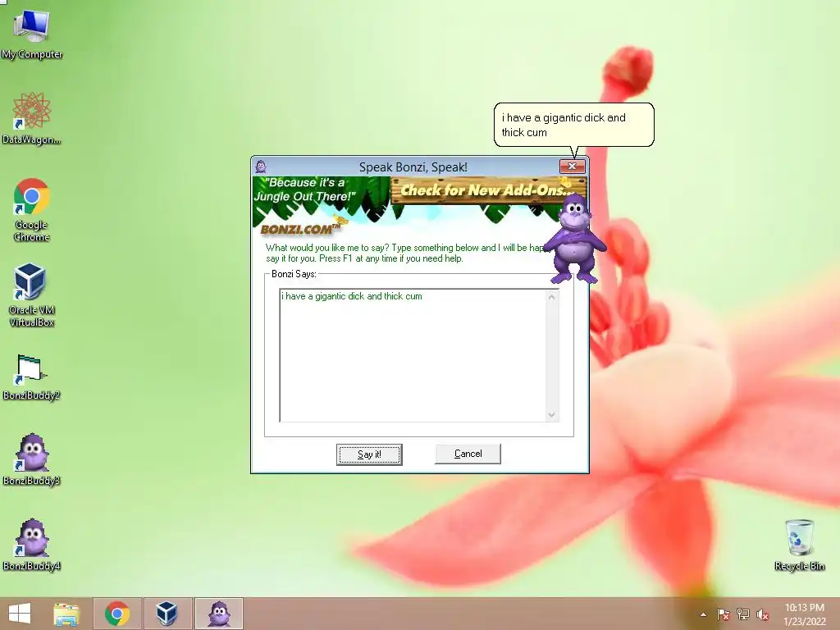Select the Recycle Bin icon
This screenshot has width=840, height=630.
[799, 545]
